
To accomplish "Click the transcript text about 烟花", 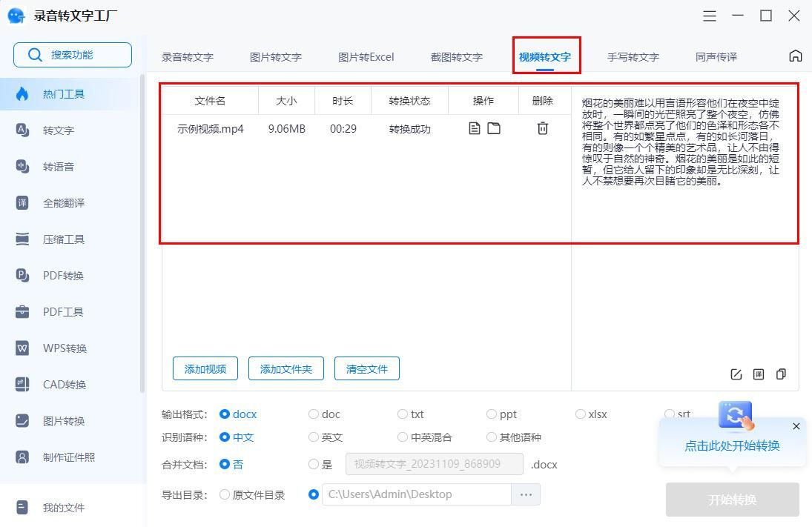I will click(x=681, y=142).
